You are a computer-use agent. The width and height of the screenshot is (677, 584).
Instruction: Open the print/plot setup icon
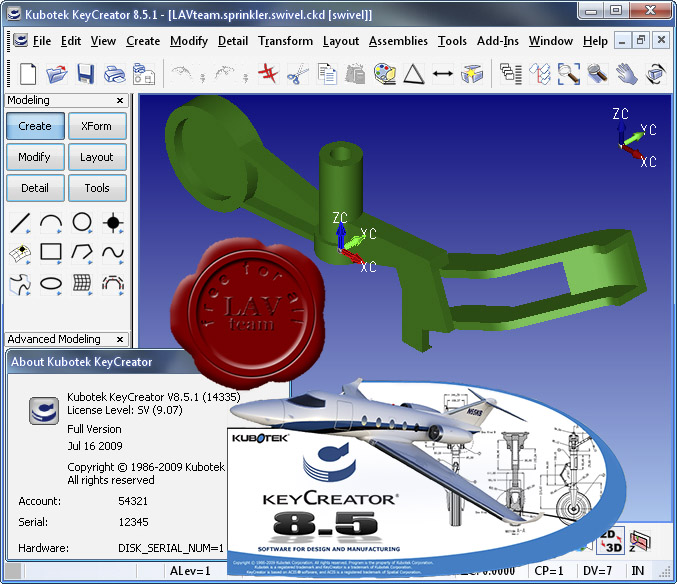coord(144,74)
